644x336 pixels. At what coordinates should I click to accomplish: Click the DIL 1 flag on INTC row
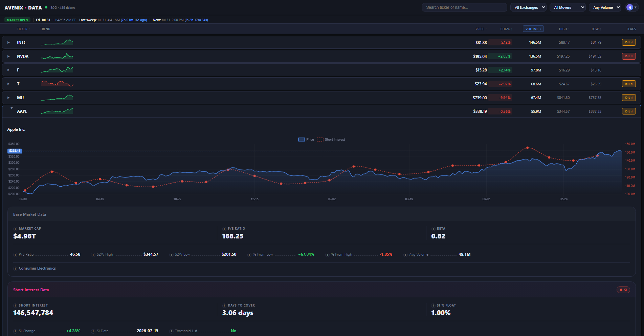[x=629, y=42]
